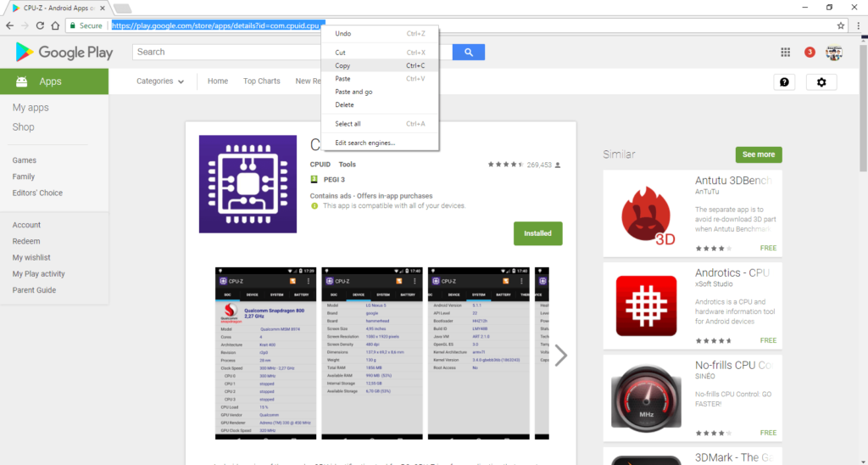
Task: Open a new browser tab
Action: pos(122,8)
